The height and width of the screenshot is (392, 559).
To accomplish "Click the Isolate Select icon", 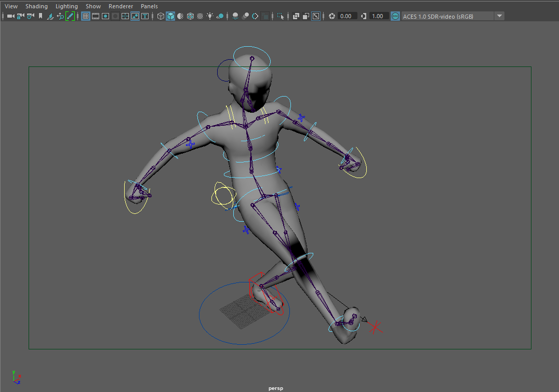I will (280, 16).
